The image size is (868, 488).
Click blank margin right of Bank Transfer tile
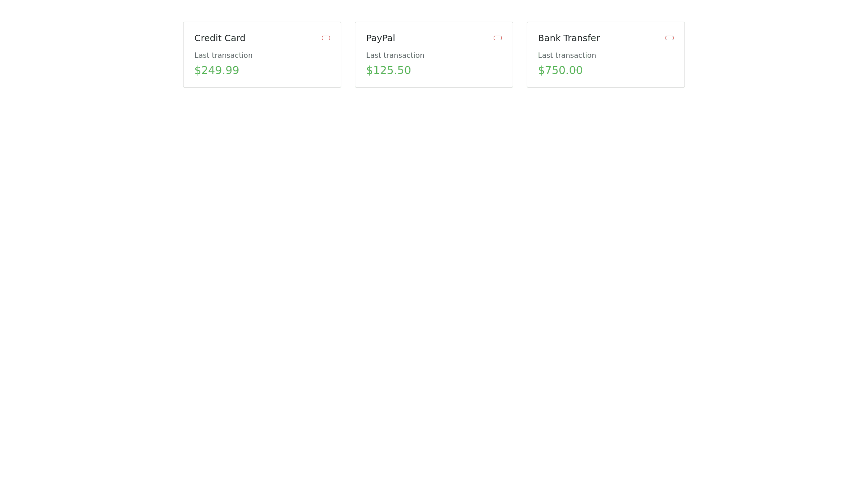778,54
